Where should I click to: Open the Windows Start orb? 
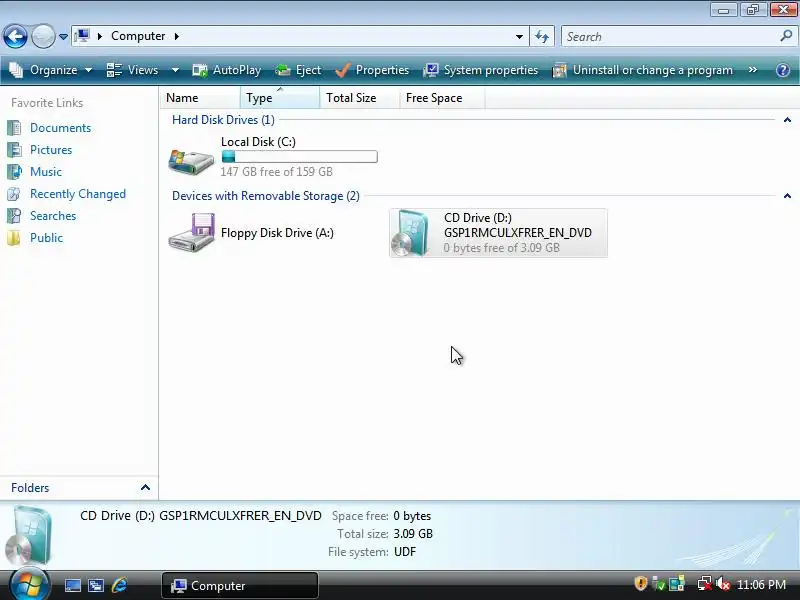click(28, 585)
